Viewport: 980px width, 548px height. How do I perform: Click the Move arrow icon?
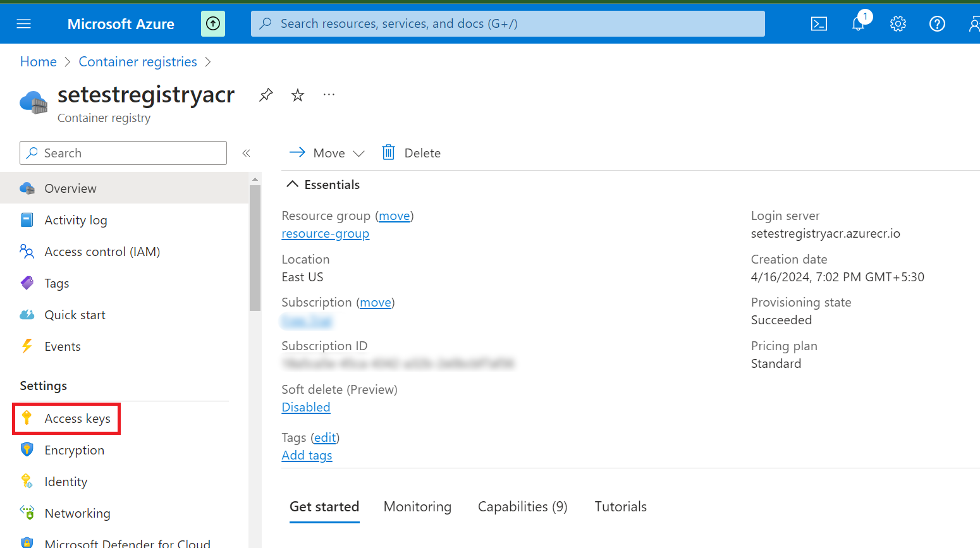click(x=297, y=152)
